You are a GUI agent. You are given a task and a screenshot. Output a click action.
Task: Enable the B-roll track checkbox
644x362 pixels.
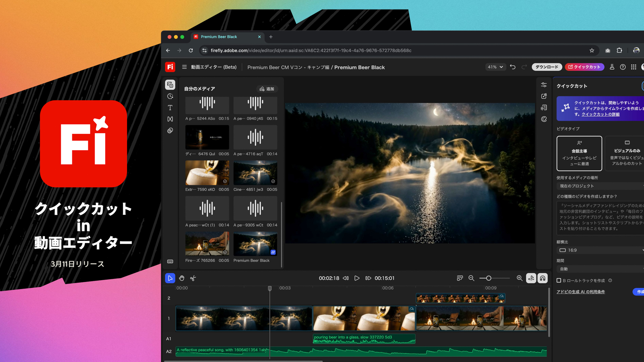559,281
